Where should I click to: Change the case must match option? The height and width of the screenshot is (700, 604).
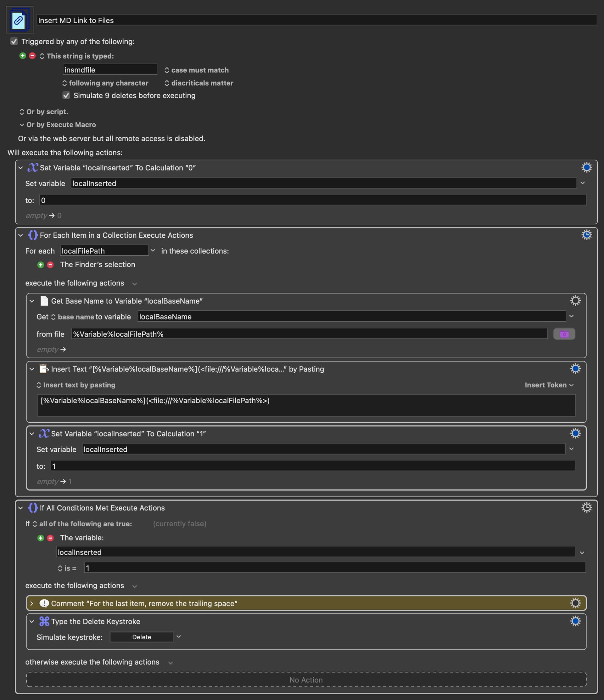[x=197, y=70]
